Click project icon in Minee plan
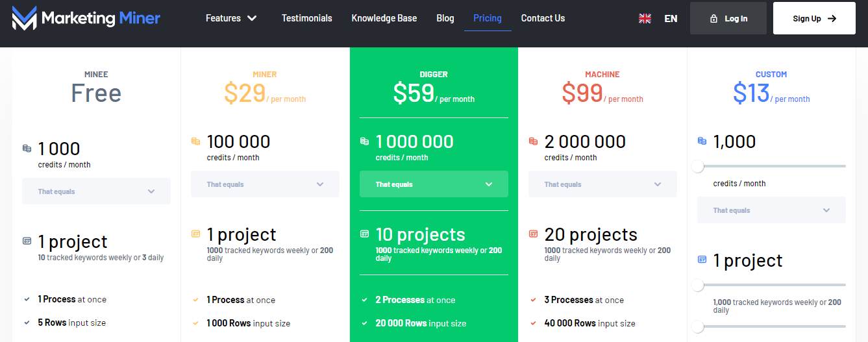 27,241
